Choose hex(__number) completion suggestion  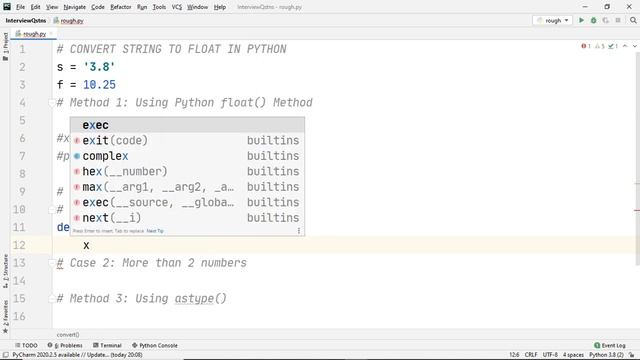(x=187, y=171)
